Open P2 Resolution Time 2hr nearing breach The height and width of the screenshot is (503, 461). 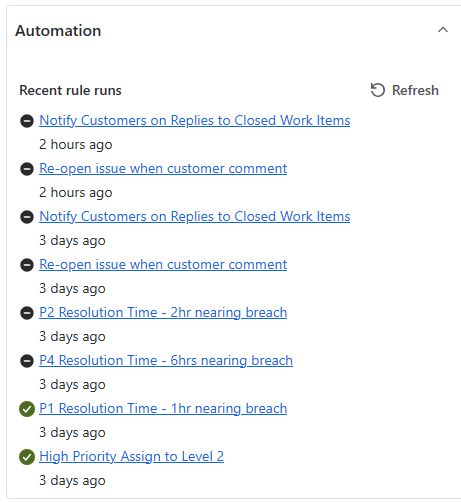coord(163,312)
